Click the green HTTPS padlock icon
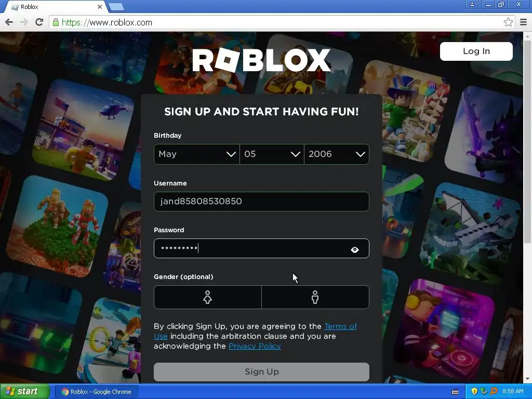532x399 pixels. click(56, 22)
